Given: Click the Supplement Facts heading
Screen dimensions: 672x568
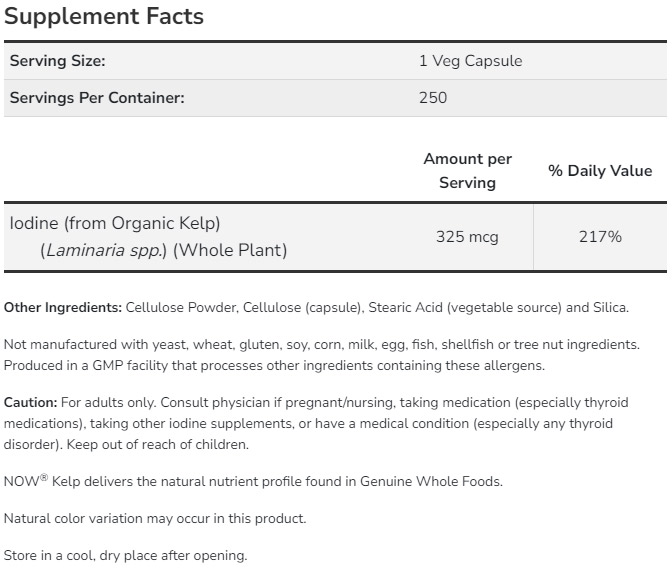Looking at the screenshot, I should (x=104, y=16).
